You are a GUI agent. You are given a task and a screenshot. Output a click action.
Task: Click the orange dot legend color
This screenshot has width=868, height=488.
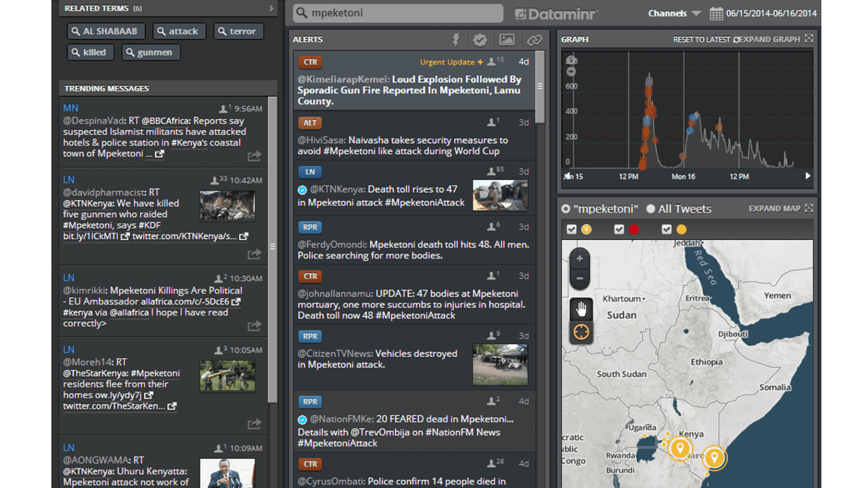[681, 229]
